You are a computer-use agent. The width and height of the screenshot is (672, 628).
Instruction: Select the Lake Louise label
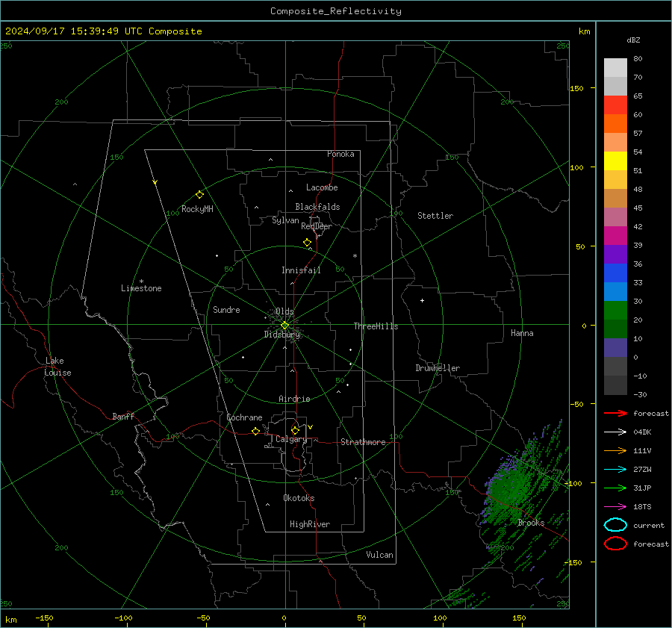click(57, 367)
